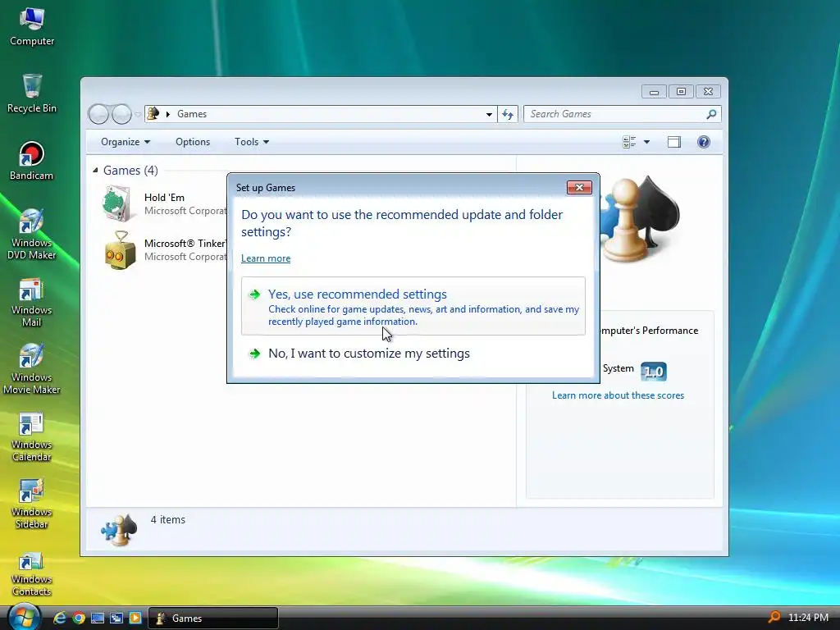Click the breadcrumb arrow before Games
Image resolution: width=840 pixels, height=630 pixels.
167,114
